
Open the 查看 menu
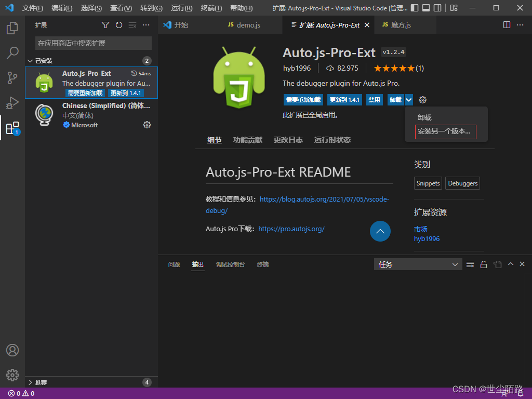(120, 8)
